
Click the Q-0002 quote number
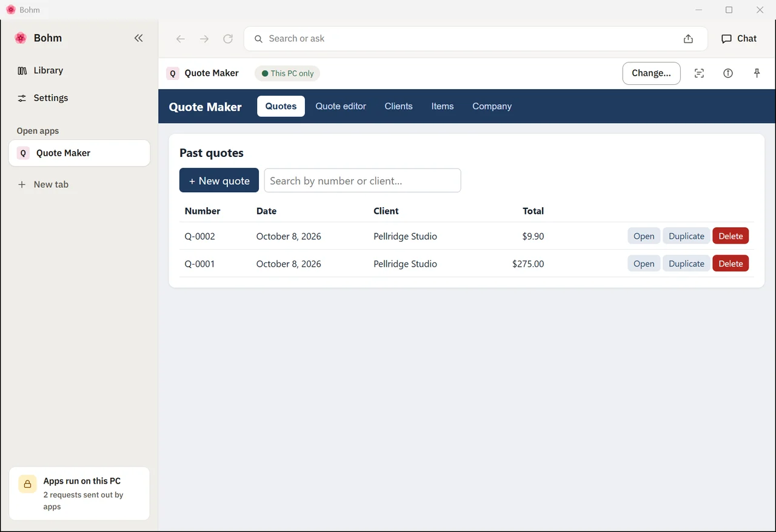[200, 236]
